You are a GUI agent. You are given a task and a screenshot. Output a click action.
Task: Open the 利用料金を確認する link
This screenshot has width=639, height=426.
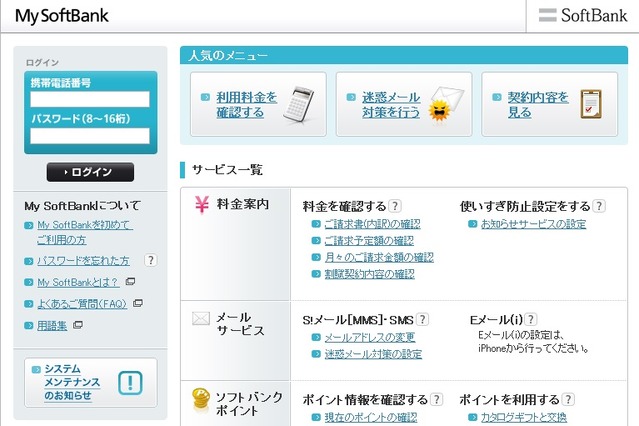tap(246, 104)
